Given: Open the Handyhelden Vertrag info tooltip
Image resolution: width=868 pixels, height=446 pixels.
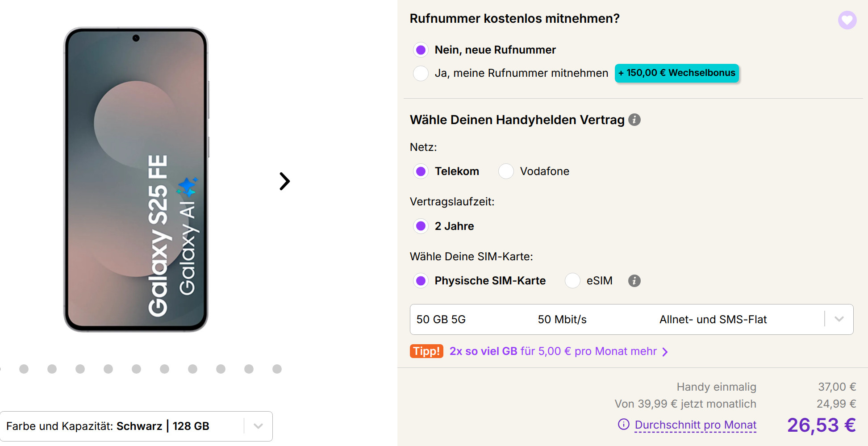Looking at the screenshot, I should [x=634, y=120].
